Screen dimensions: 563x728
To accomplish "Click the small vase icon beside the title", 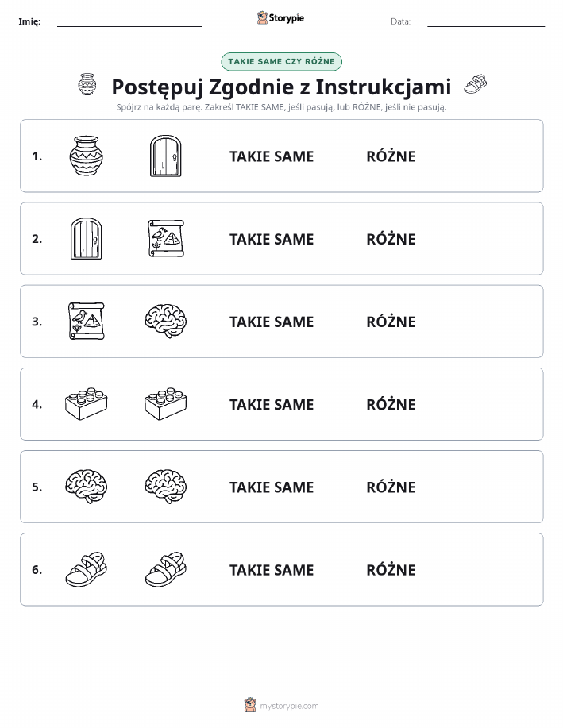I will 87,84.
